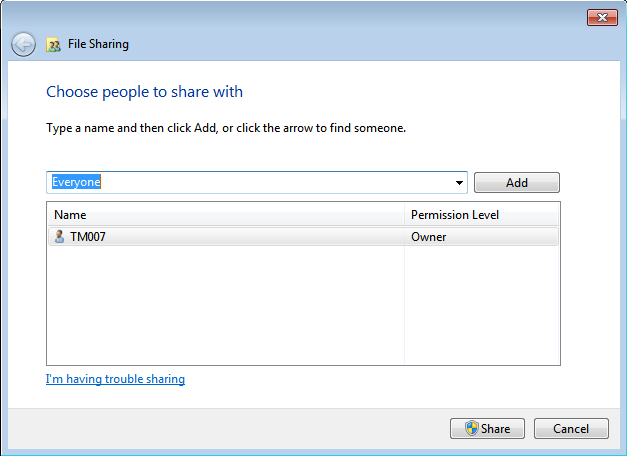The height and width of the screenshot is (456, 627).
Task: Sort by the Permission Level column header
Action: [x=480, y=215]
